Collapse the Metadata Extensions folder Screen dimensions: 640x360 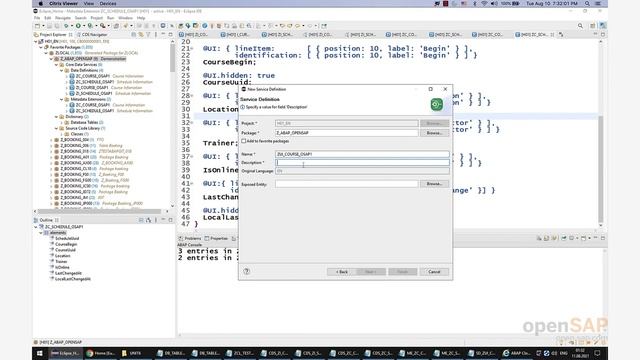point(62,99)
